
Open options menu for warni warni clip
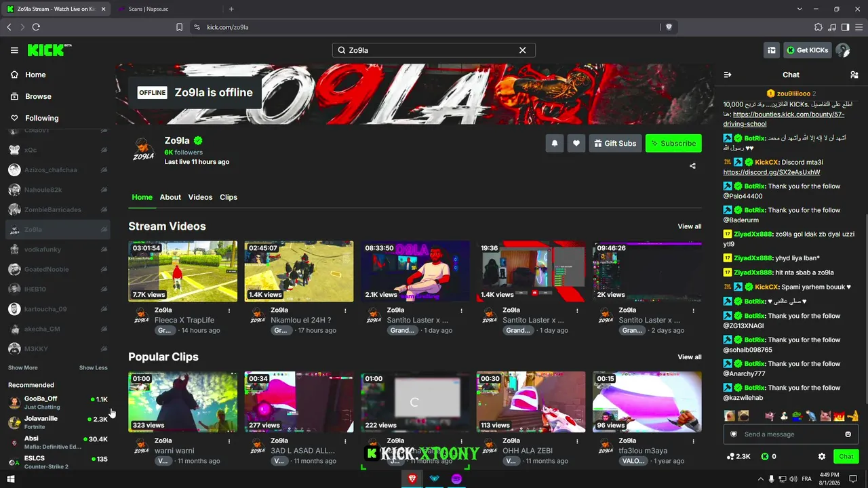(229, 441)
